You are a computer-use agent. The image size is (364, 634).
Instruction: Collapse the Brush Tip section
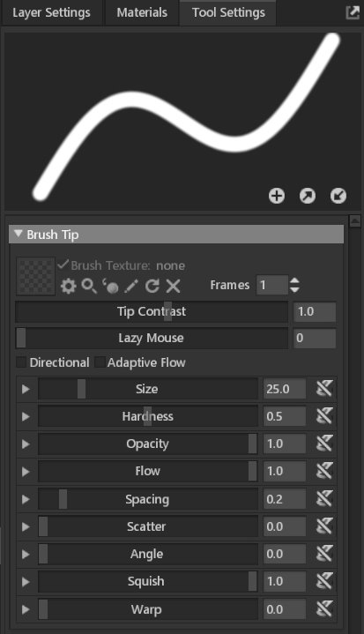point(19,234)
